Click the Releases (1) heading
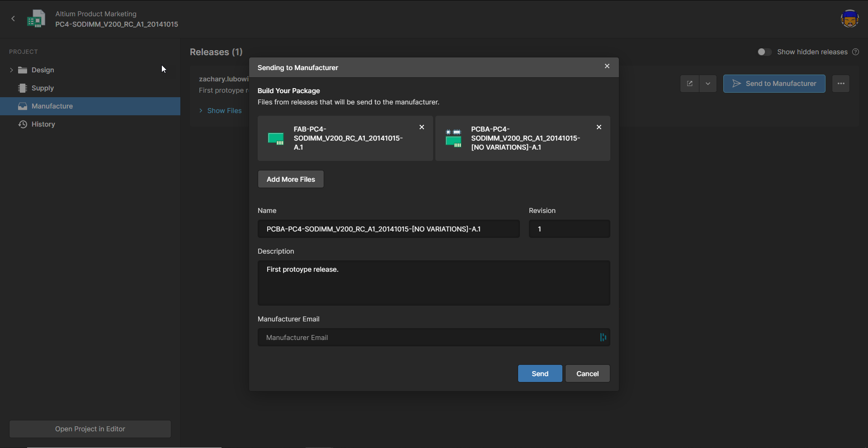The image size is (868, 448). click(x=216, y=52)
